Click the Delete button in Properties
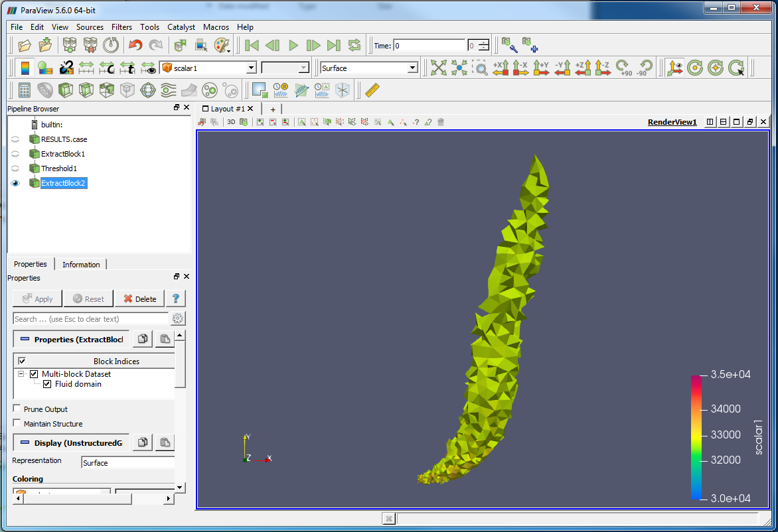The image size is (778, 532). (x=139, y=299)
